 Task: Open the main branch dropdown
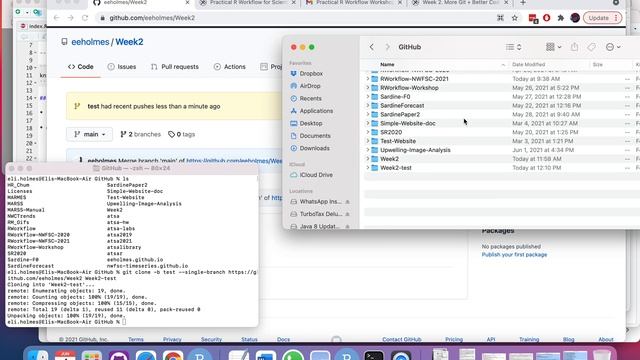click(90, 134)
